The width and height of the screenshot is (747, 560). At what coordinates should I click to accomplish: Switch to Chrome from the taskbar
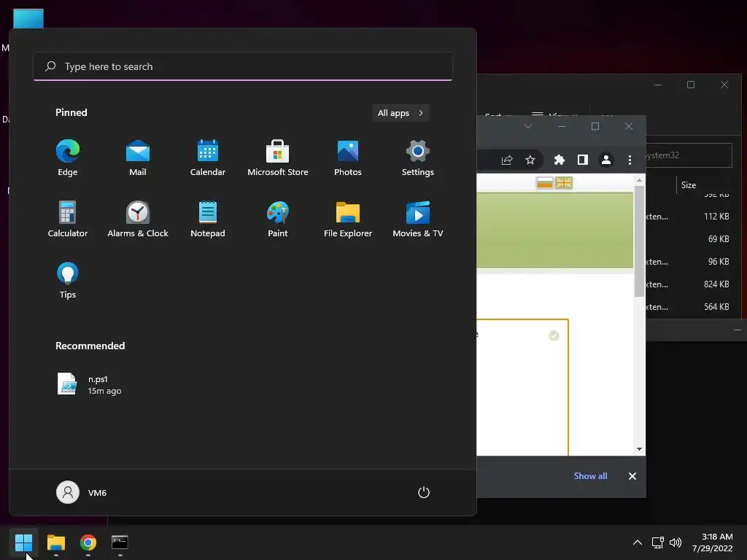[88, 542]
